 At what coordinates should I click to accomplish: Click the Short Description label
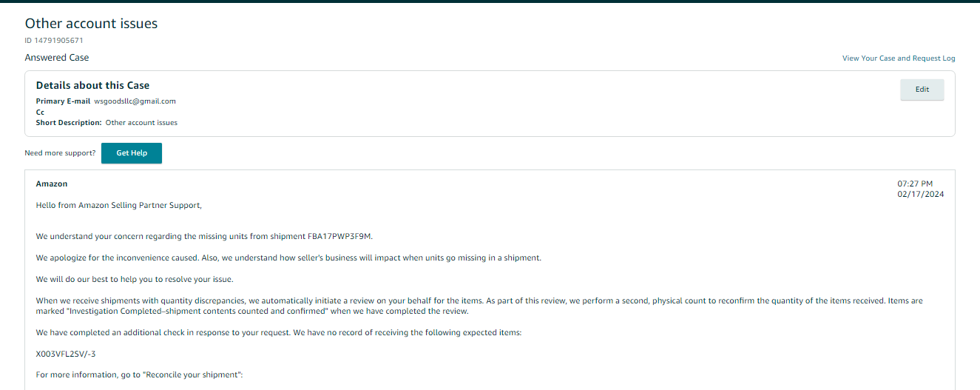coord(69,123)
